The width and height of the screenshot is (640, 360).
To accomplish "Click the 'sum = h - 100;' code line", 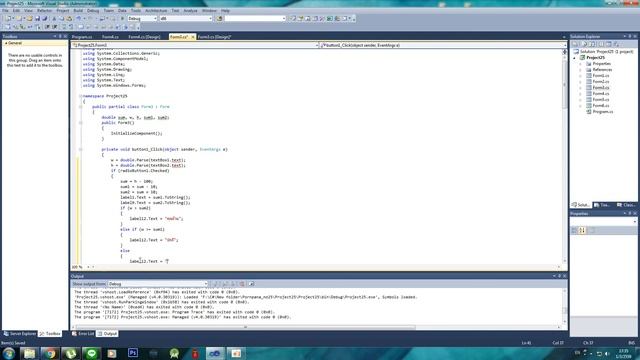I will click(x=136, y=181).
